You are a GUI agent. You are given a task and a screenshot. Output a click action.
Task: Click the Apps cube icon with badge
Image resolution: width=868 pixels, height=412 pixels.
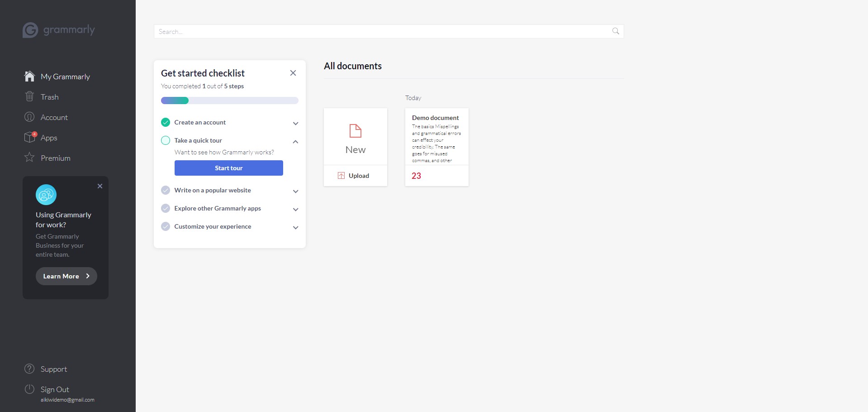30,137
